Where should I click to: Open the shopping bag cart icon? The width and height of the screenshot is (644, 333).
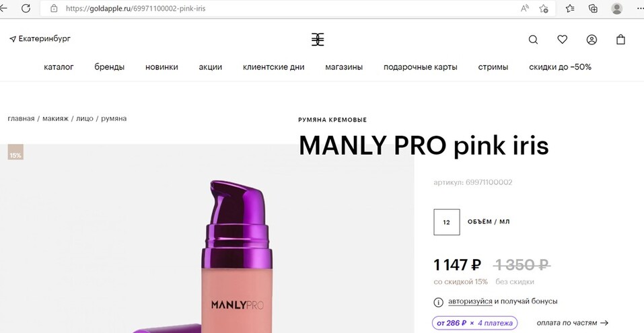pos(620,40)
